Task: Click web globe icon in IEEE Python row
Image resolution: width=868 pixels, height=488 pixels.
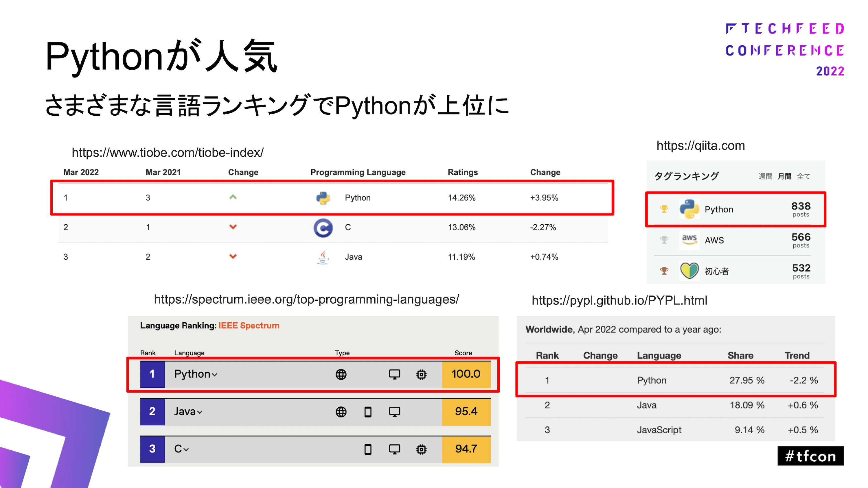Action: tap(341, 374)
